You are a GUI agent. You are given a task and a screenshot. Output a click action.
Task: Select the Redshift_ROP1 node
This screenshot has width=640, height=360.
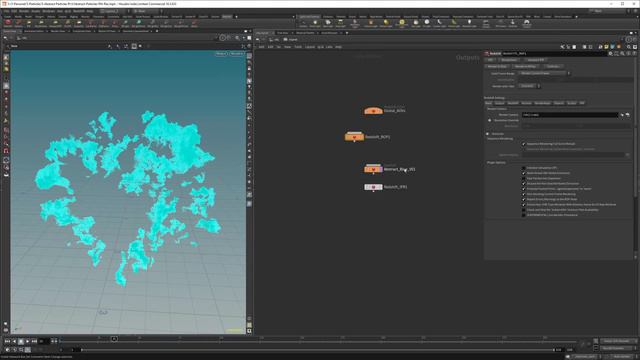point(354,137)
